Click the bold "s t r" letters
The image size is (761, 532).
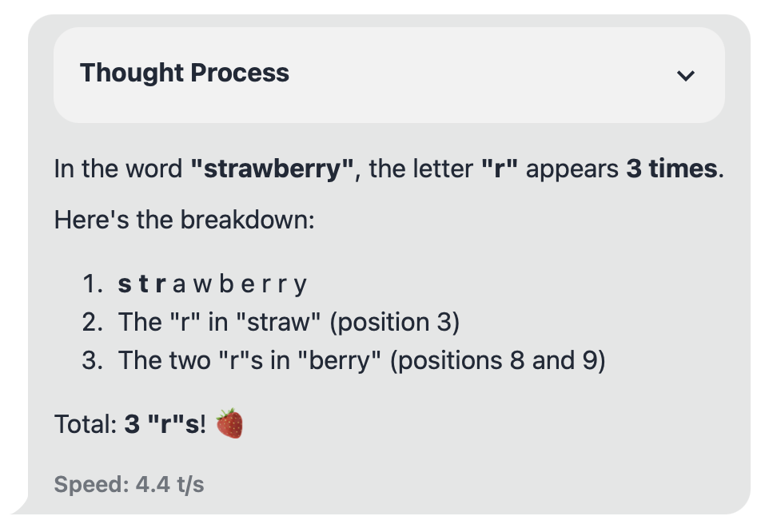click(141, 284)
